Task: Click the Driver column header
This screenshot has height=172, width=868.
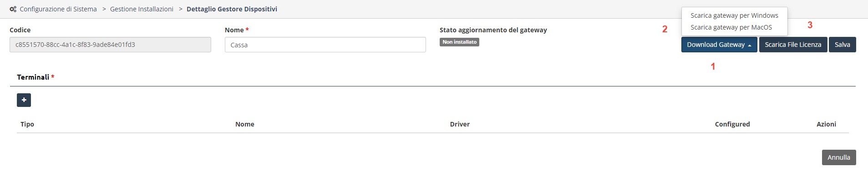Action: click(x=460, y=124)
